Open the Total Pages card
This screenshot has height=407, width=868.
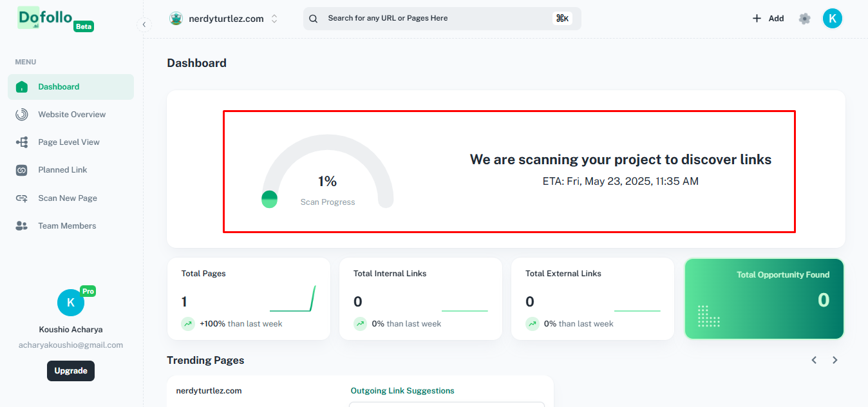tap(249, 299)
